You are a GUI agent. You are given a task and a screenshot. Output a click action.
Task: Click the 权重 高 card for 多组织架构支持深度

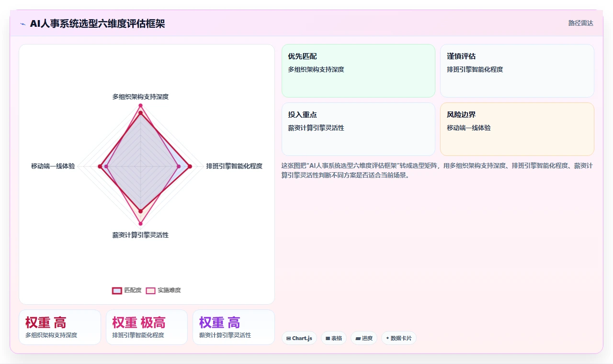[x=60, y=327]
